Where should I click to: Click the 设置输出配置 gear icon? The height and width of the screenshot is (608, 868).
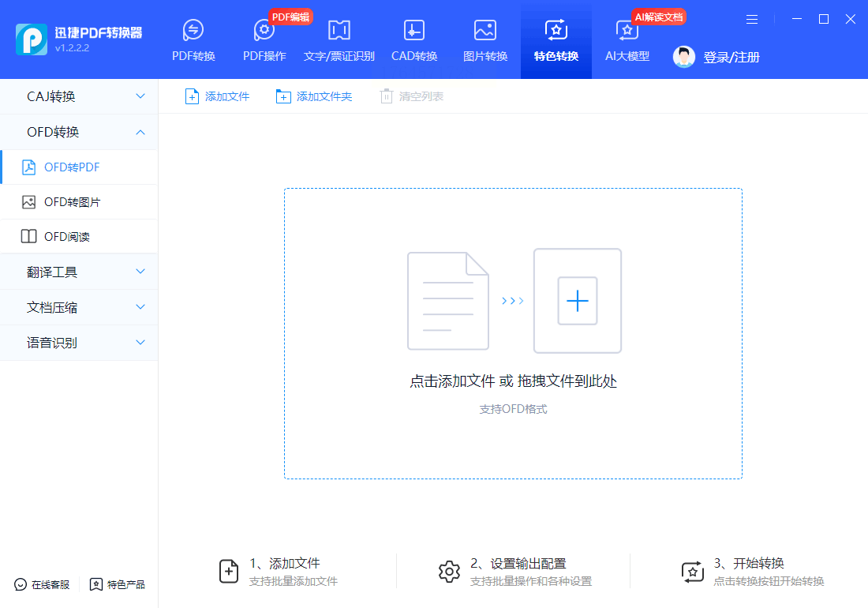[x=449, y=572]
